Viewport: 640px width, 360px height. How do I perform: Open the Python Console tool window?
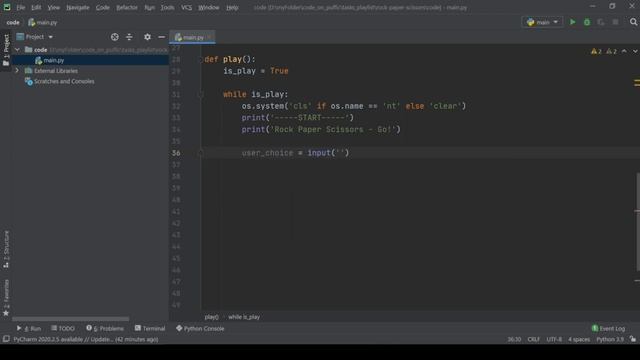200,328
